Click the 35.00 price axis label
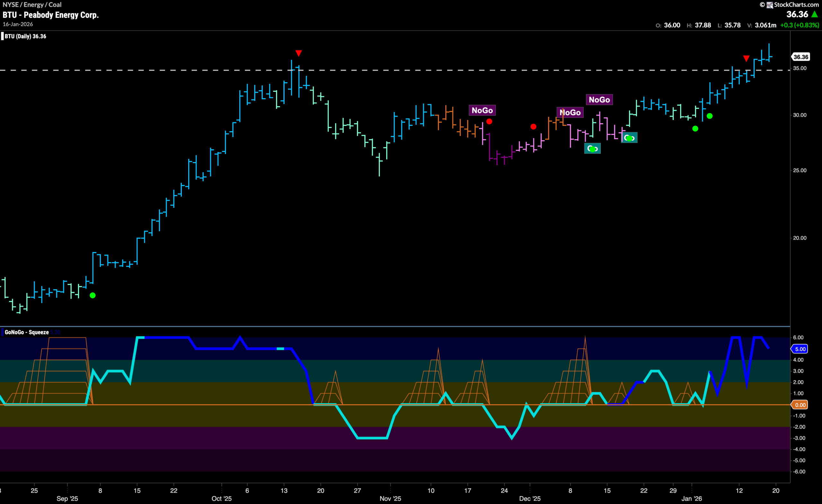Image resolution: width=822 pixels, height=504 pixels. (x=800, y=68)
